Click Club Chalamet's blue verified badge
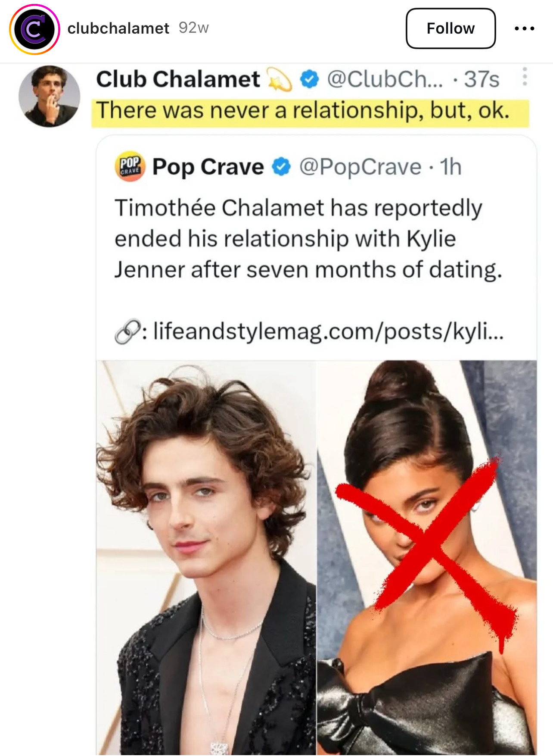553x756 pixels. (309, 79)
